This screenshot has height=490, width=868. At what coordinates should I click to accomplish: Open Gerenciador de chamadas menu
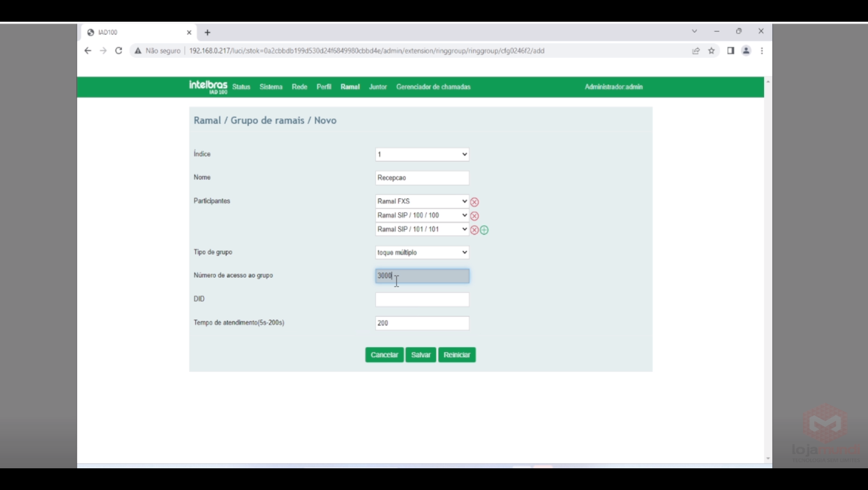[433, 87]
